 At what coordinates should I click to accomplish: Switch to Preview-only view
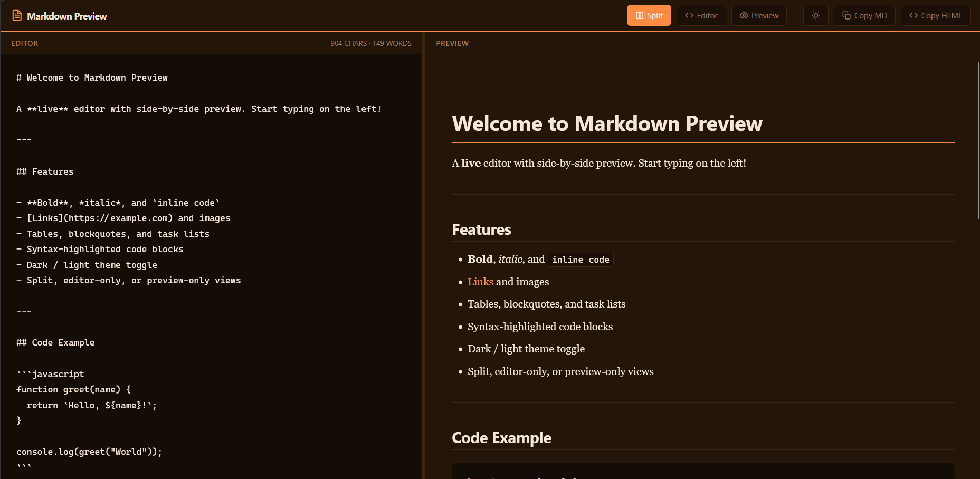759,16
